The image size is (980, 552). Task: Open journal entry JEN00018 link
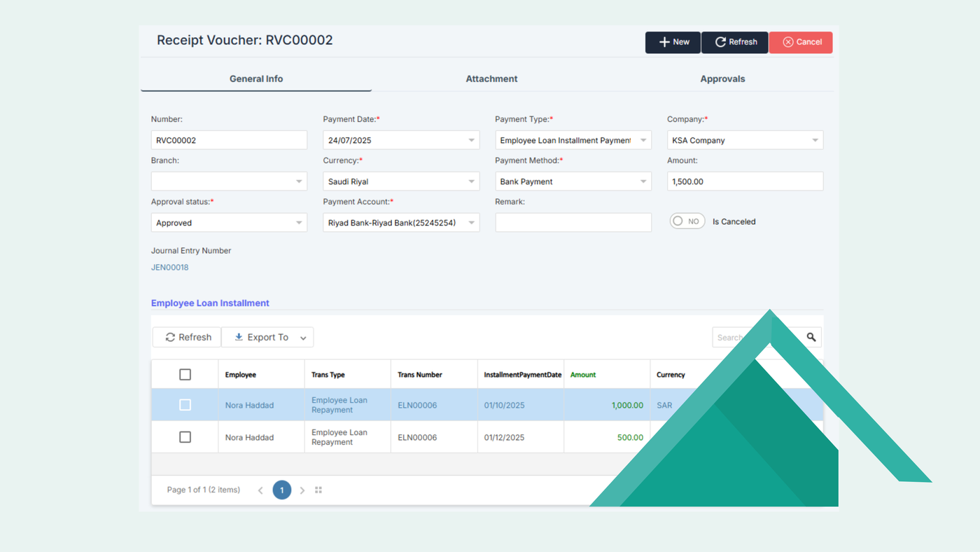point(169,268)
